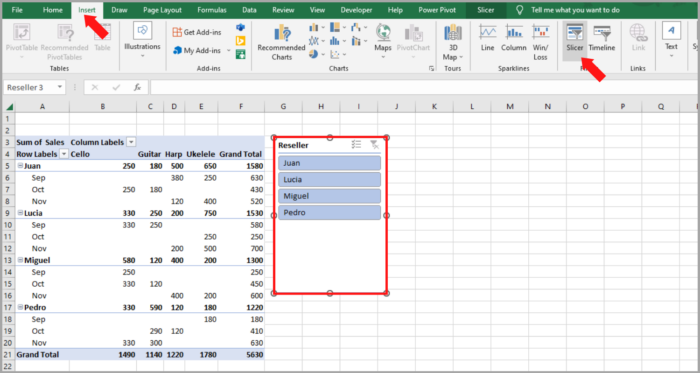Insert a Win/Loss sparkline
Viewport: 700px width, 373px height.
click(x=540, y=43)
